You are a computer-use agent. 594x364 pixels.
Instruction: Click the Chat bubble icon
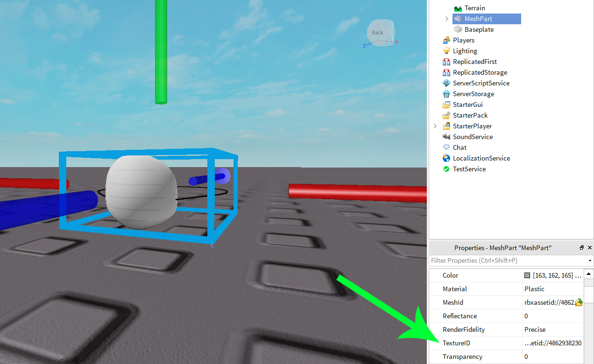(446, 147)
